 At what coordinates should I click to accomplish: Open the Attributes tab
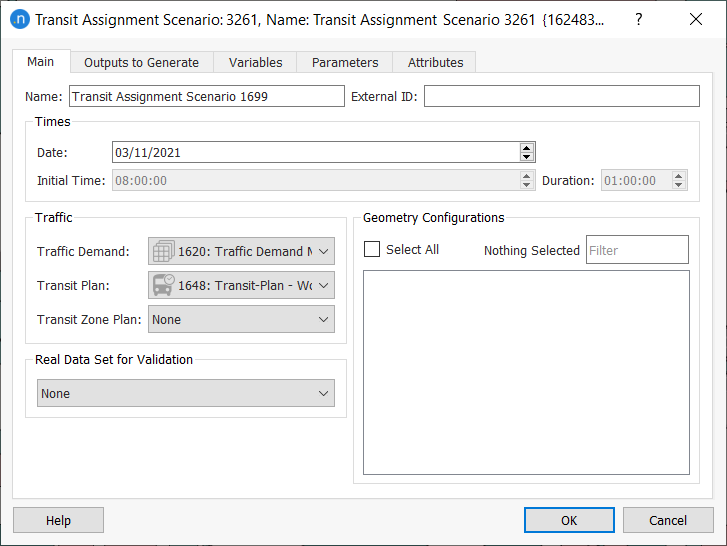(x=435, y=63)
